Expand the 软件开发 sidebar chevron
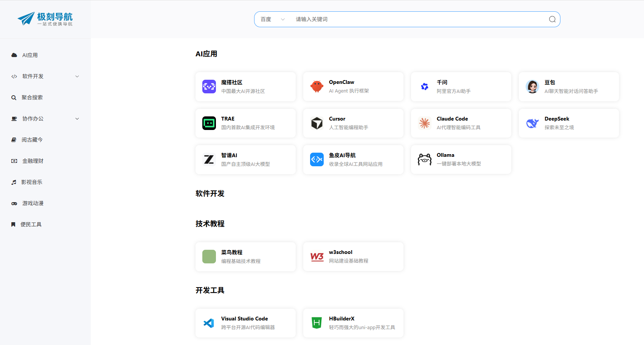Viewport: 644px width, 345px height. pos(77,76)
